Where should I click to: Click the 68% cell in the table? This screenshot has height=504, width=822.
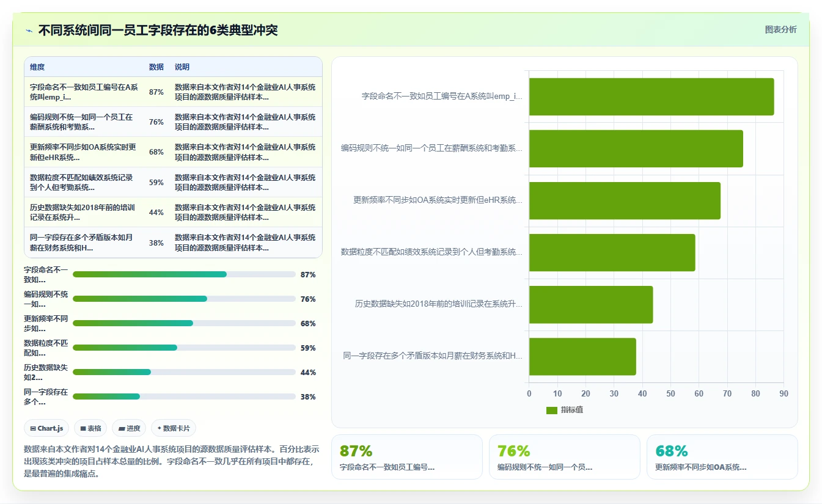[x=156, y=152]
